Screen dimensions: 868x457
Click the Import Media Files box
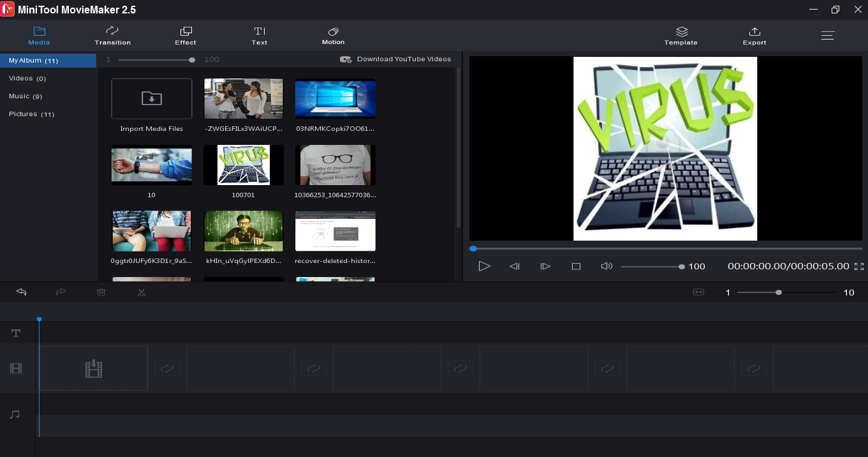tap(152, 99)
